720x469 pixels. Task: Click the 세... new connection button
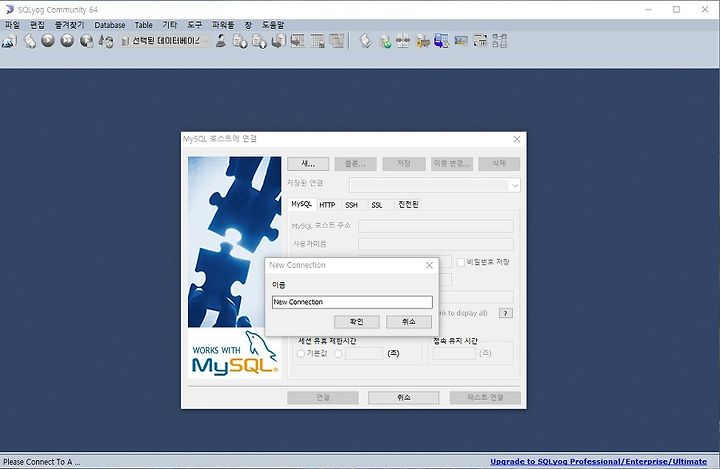tap(308, 164)
